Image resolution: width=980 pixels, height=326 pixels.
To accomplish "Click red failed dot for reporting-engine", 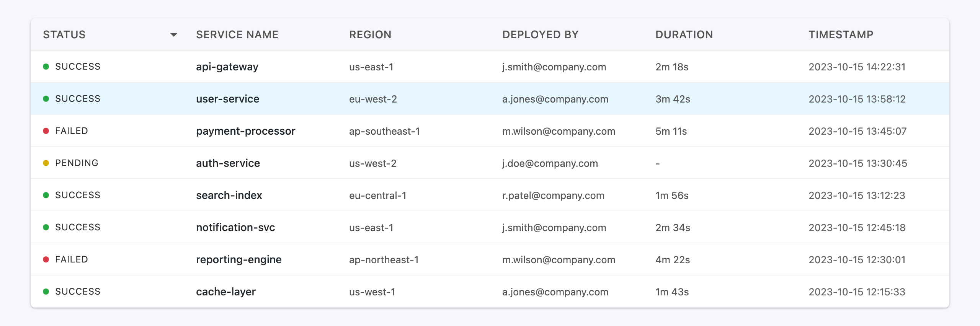I will click(46, 259).
